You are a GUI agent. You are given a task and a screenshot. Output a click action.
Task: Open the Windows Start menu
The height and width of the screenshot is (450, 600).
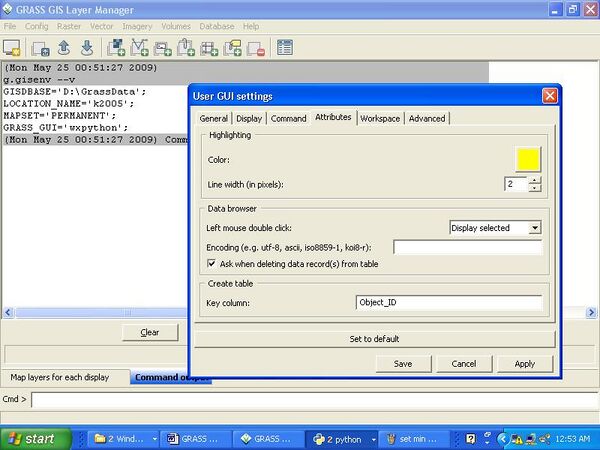point(36,439)
